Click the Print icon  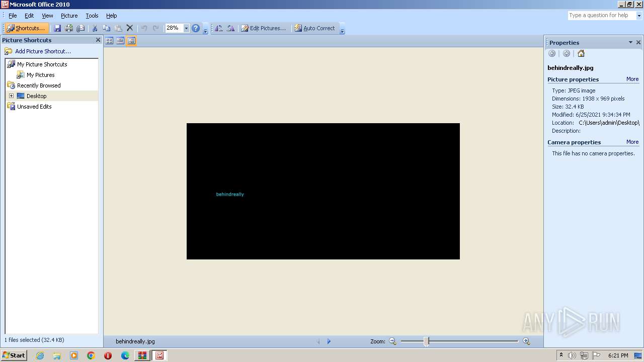[69, 28]
